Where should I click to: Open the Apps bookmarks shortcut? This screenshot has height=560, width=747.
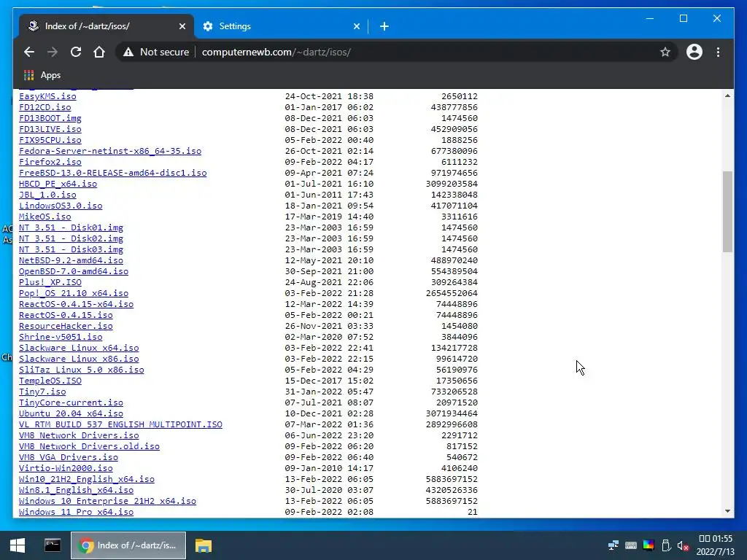(x=42, y=75)
